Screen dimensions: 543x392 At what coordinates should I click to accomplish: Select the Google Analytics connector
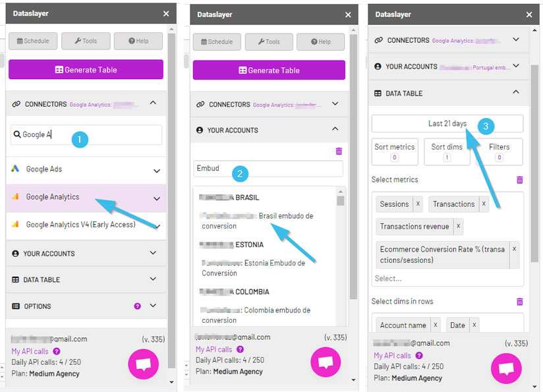point(53,197)
